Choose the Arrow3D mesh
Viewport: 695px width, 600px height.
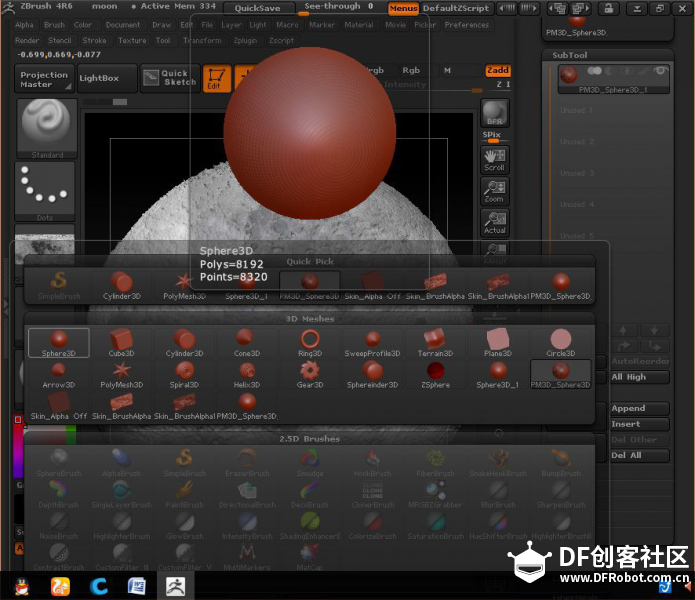(x=59, y=374)
